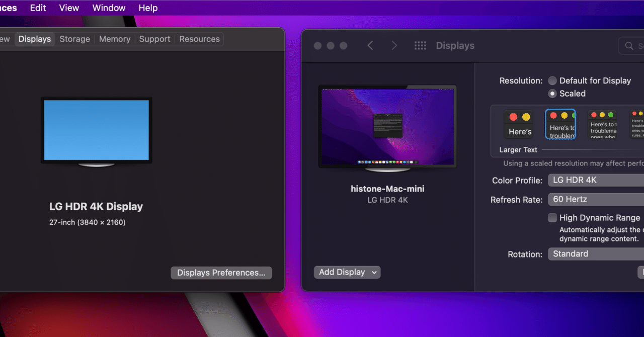
Task: Choose the third scaled resolution thumbnail
Action: click(603, 124)
